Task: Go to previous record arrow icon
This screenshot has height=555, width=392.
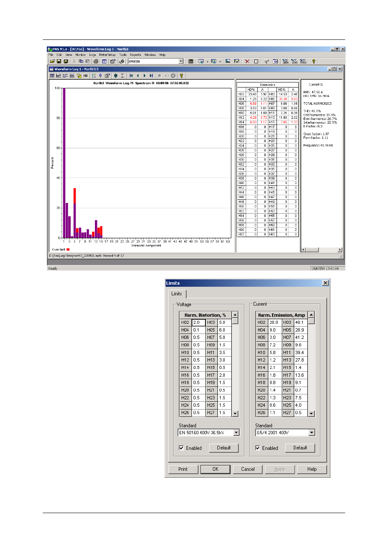Action: (x=138, y=76)
